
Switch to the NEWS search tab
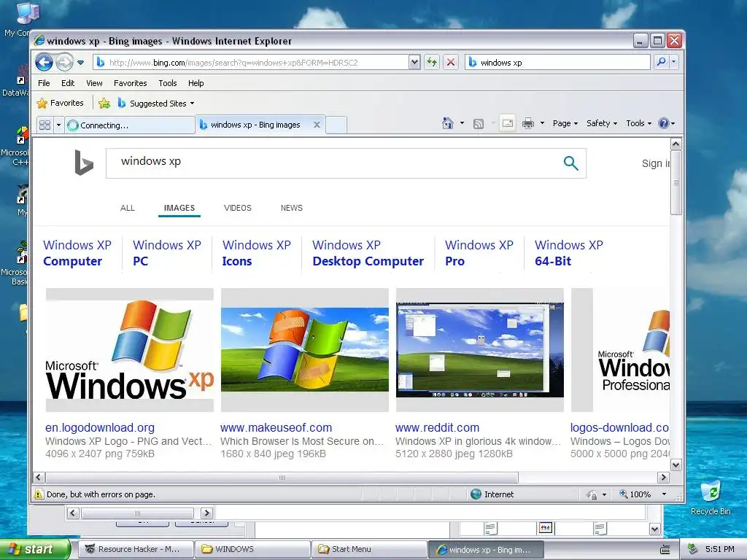(292, 208)
